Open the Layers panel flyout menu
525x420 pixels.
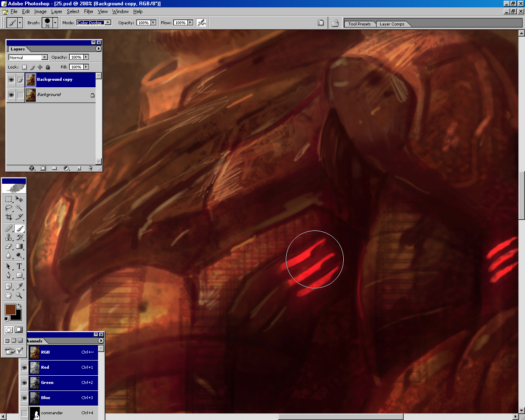tap(98, 49)
